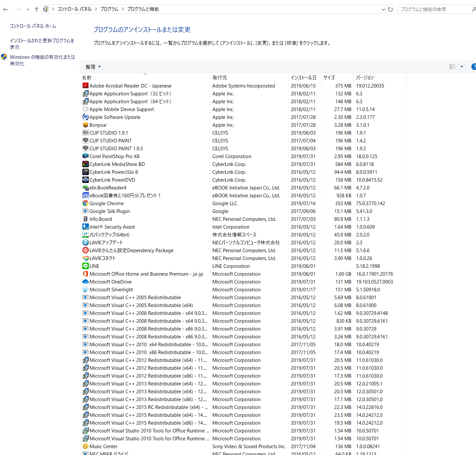Open Windows の機能の有効化または無効化 link

42,60
